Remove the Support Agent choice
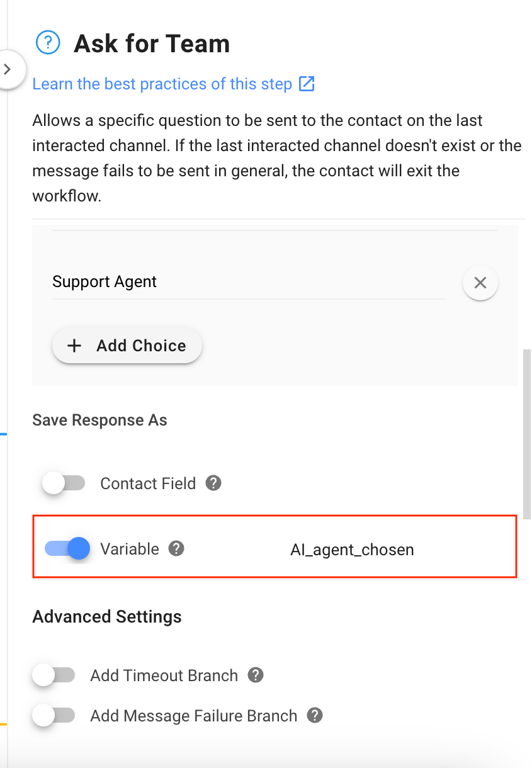This screenshot has width=532, height=768. (480, 283)
